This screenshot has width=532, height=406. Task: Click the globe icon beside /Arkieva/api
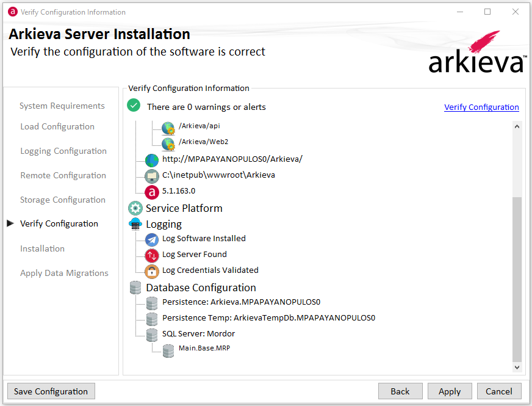pos(168,128)
